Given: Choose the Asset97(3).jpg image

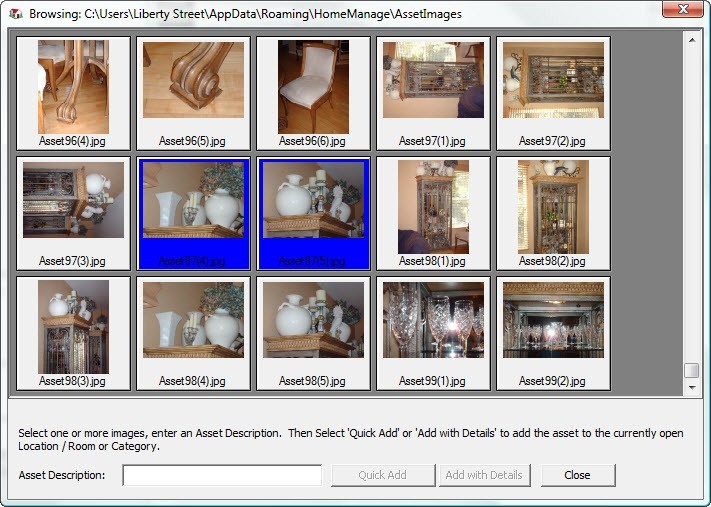Looking at the screenshot, I should 73,214.
